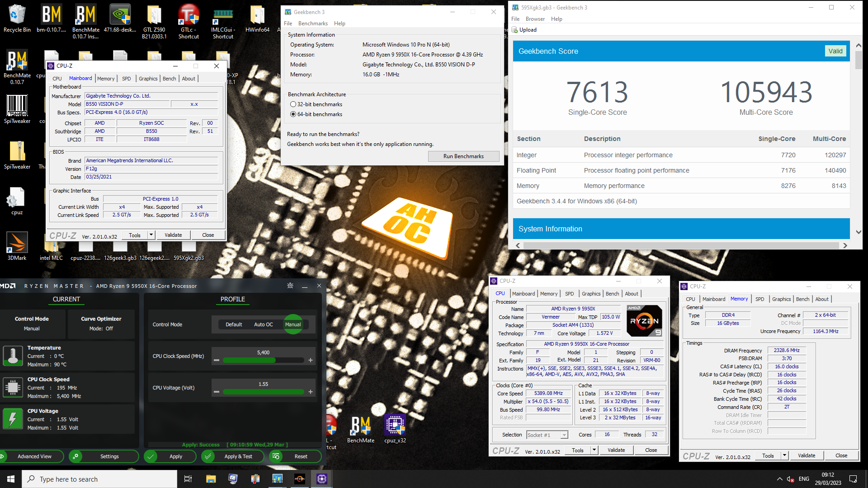Open Benchmarks menu in Geekbench 3
Viewport: 868px width, 488px height.
pyautogui.click(x=313, y=23)
